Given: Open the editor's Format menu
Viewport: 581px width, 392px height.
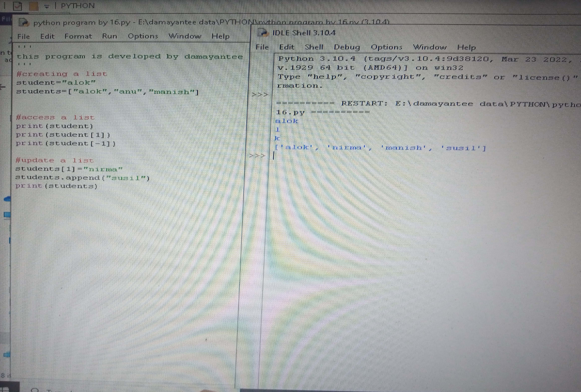Looking at the screenshot, I should 78,36.
